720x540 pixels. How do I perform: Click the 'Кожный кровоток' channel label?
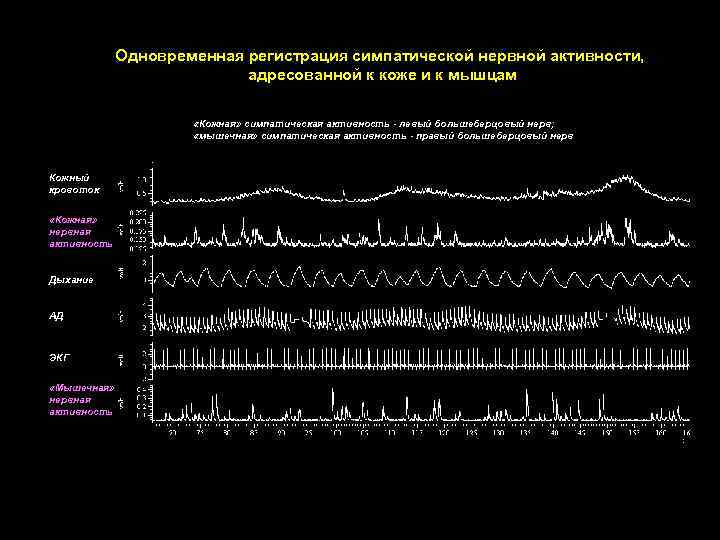[x=74, y=184]
